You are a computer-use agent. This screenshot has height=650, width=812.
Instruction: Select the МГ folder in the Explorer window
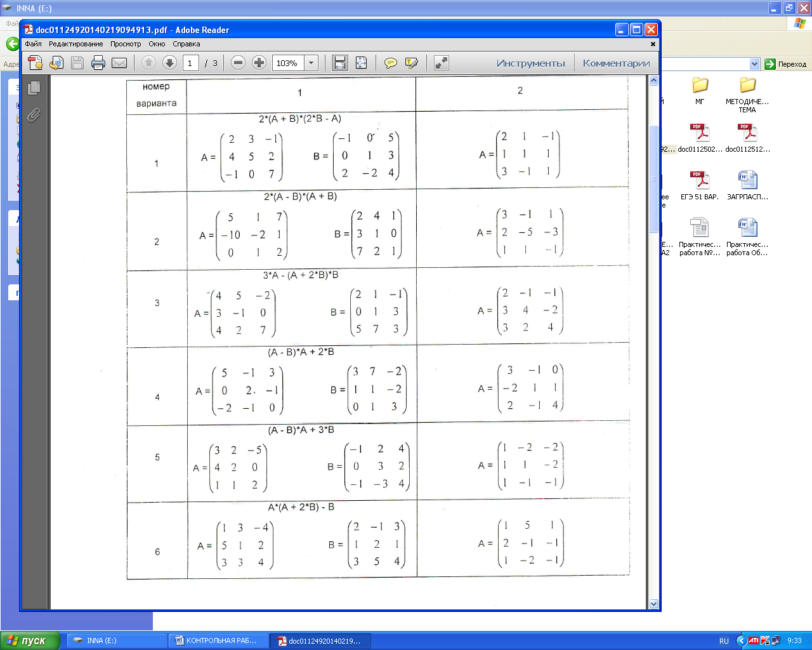click(700, 90)
